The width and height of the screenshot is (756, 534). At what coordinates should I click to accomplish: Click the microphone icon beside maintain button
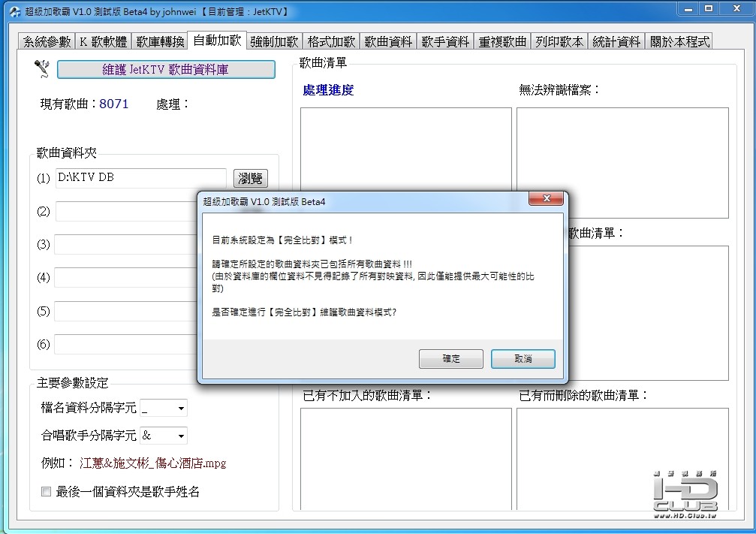(42, 68)
